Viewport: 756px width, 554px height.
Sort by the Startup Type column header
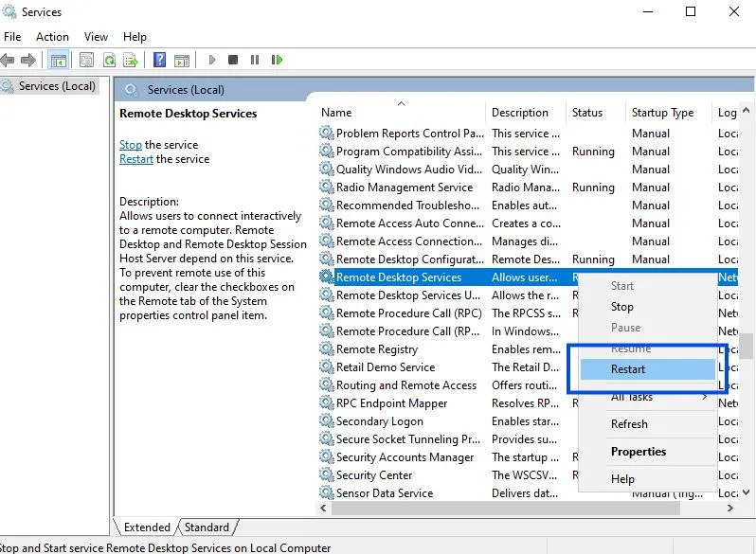[x=662, y=113]
